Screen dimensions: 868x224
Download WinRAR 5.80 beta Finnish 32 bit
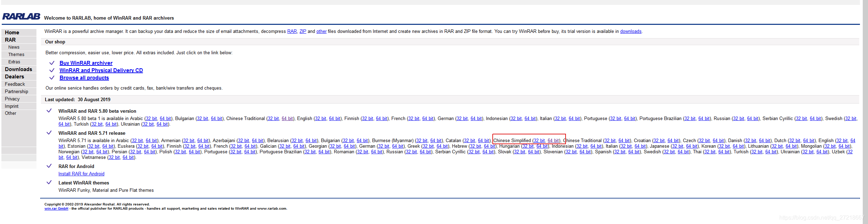click(x=368, y=119)
